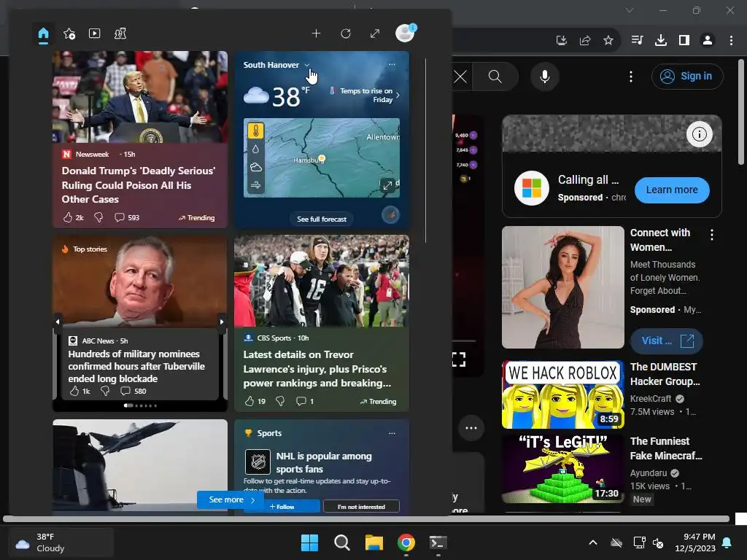Screen dimensions: 747x560
Task: Open the widgets Home tab icon
Action: coord(43,34)
